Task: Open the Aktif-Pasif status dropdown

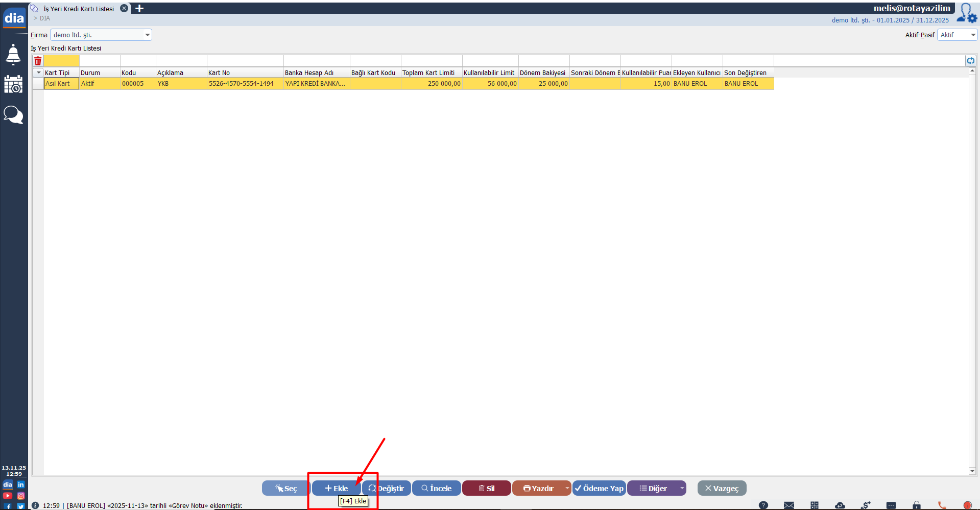Action: click(x=973, y=35)
